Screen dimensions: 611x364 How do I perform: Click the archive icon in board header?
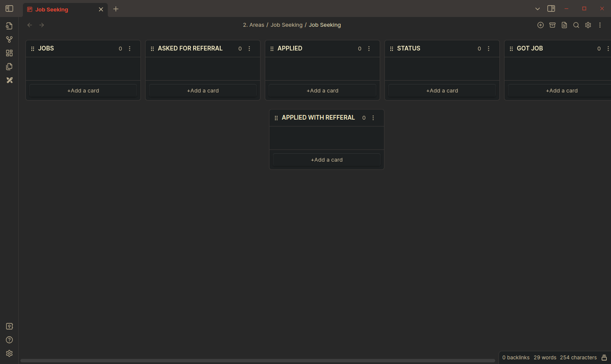[x=552, y=25]
